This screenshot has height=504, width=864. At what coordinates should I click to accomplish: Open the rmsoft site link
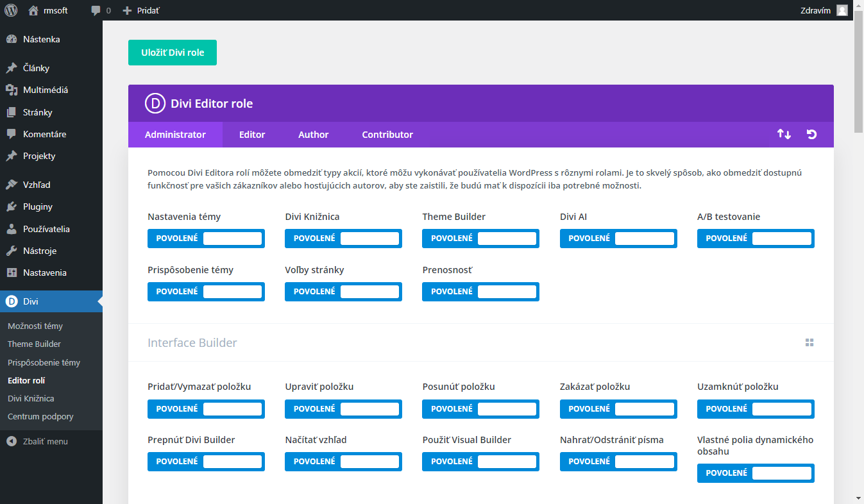tap(56, 10)
